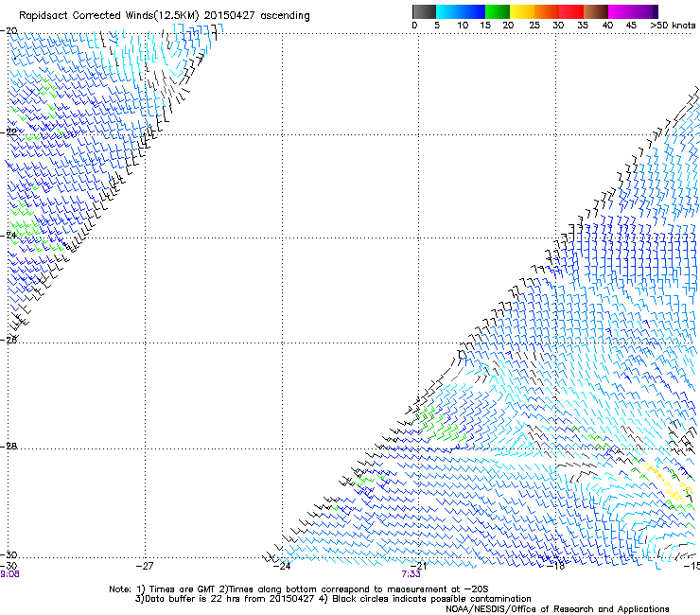Click the orange 25-30 knots legend swatch
The height and width of the screenshot is (615, 700).
(547, 11)
